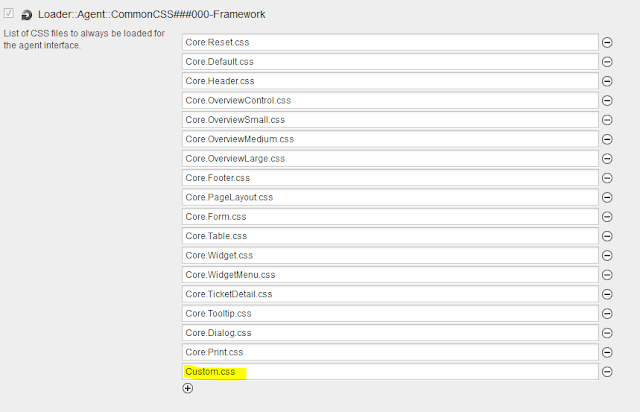This screenshot has height=412, width=640.
Task: Edit the Core.Header.css field
Action: [390, 81]
